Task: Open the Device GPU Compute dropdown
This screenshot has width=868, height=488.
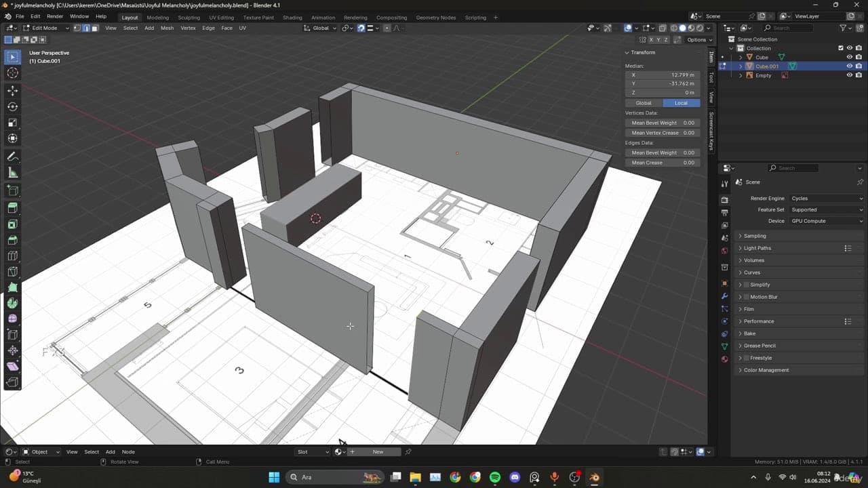Action: [x=827, y=221]
